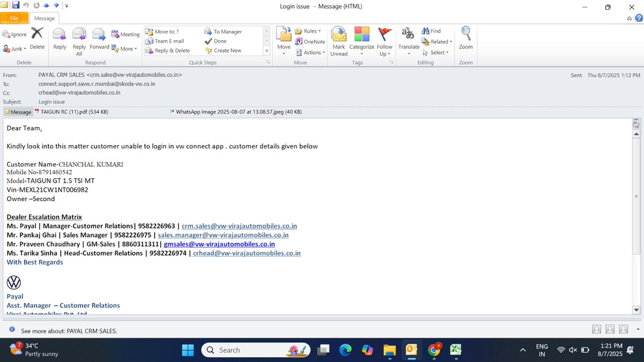Forward this email

99,39
